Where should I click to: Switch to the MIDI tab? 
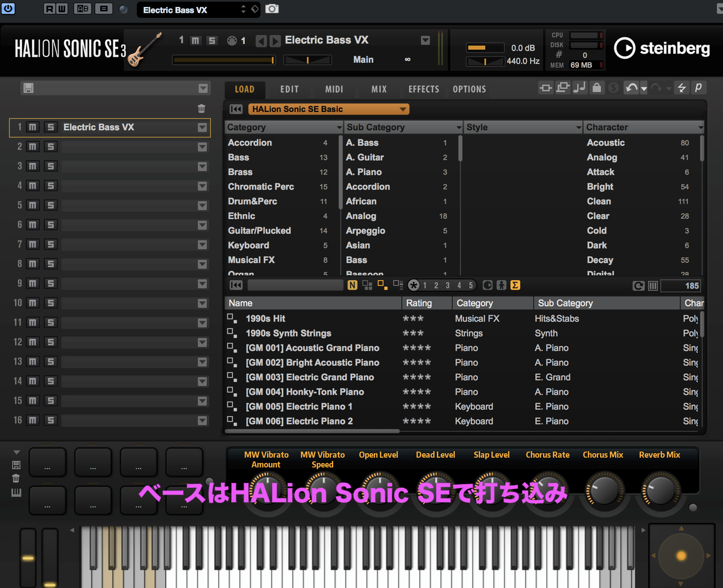(x=334, y=89)
